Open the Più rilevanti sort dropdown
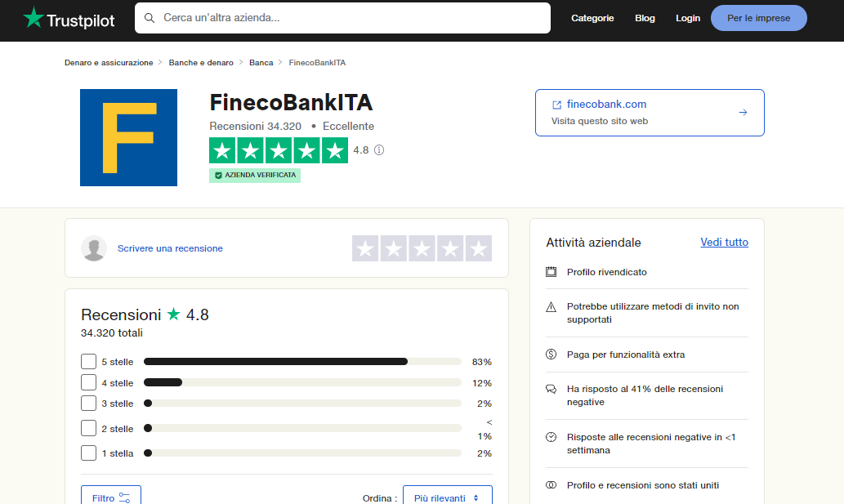This screenshot has width=844, height=504. tap(448, 497)
